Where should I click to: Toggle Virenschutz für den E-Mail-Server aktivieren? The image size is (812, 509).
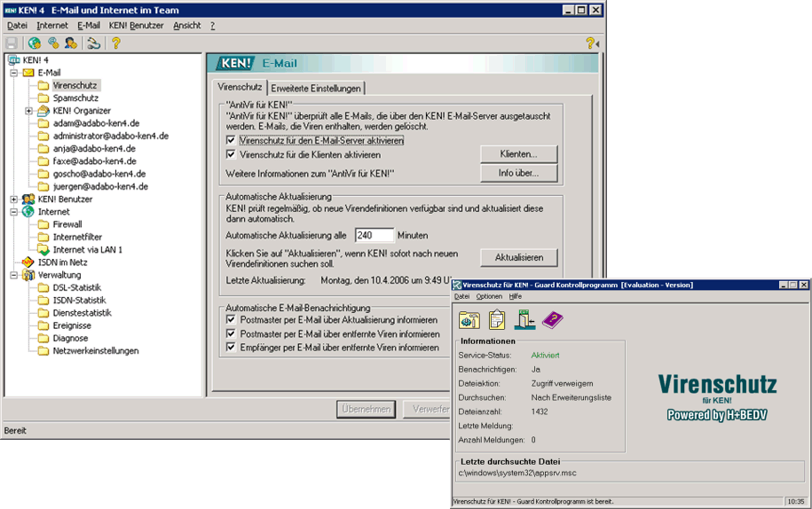pos(231,140)
